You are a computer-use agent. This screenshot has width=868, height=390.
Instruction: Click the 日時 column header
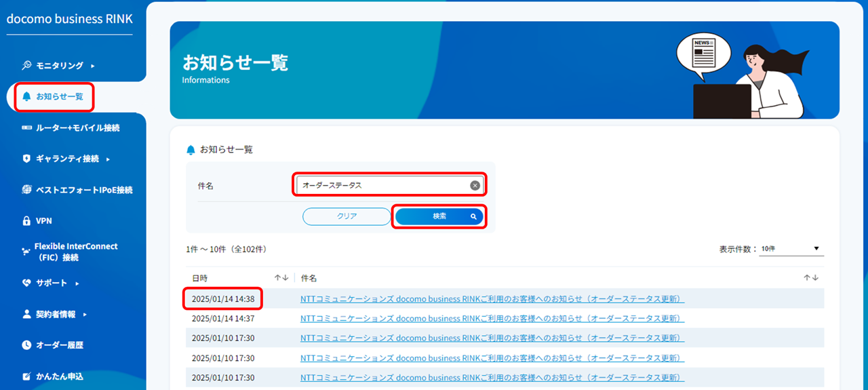(x=200, y=278)
